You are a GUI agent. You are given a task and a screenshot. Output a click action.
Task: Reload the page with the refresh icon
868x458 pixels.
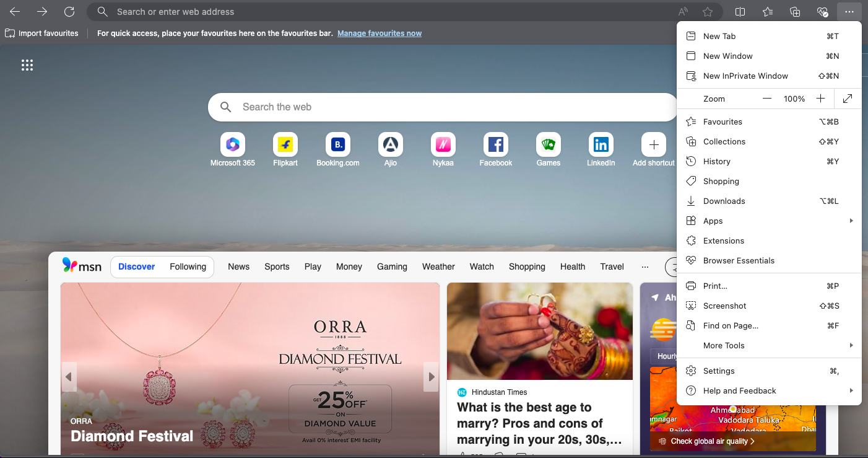[x=69, y=12]
